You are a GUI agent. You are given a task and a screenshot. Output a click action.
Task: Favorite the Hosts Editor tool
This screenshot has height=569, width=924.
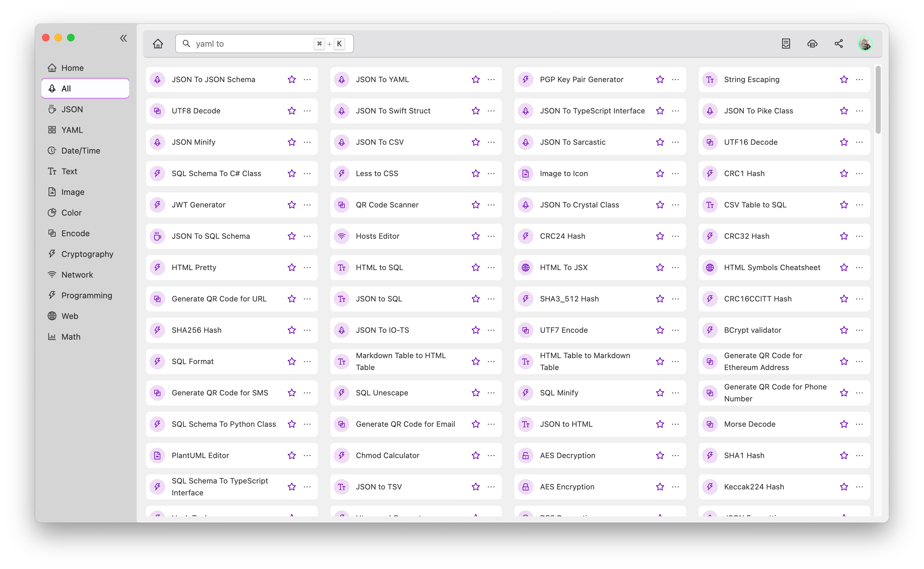click(476, 236)
